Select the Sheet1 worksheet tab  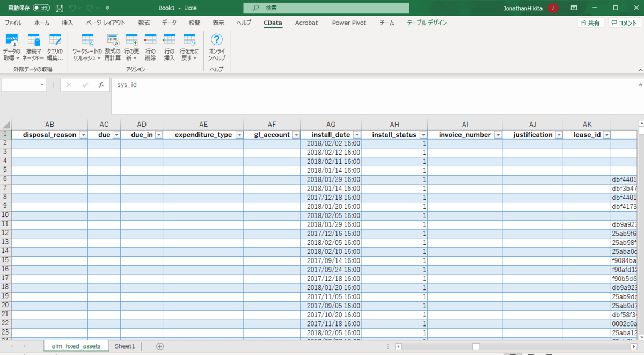tap(125, 346)
